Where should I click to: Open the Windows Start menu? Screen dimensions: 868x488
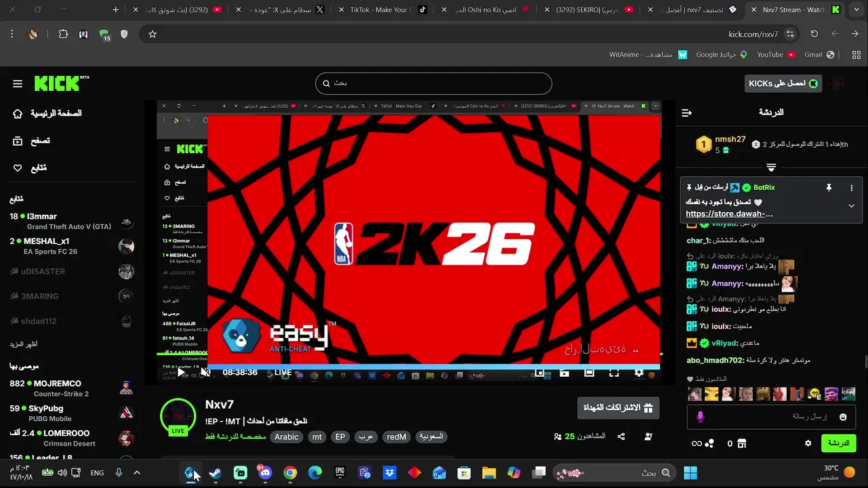click(690, 472)
